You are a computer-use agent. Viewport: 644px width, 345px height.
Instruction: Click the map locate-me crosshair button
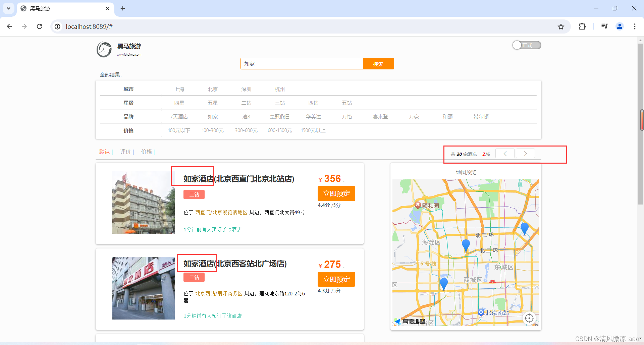pos(529,318)
